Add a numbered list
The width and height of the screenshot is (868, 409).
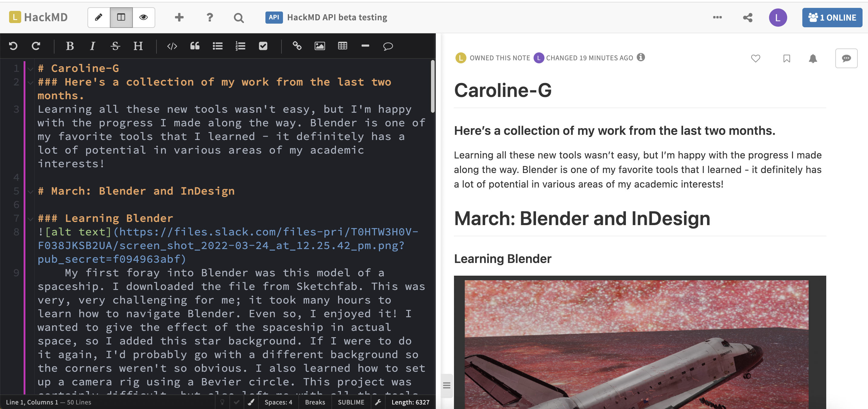[240, 46]
